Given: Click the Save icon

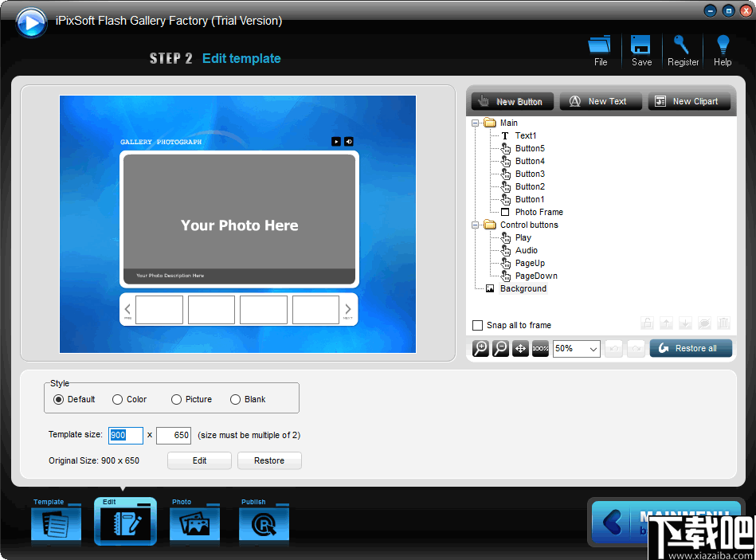Looking at the screenshot, I should coord(641,50).
